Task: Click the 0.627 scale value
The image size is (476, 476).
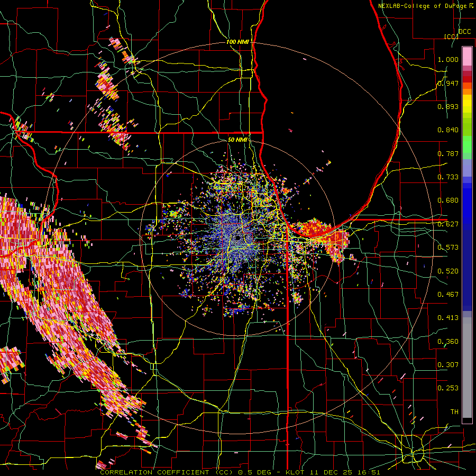Action: point(448,224)
